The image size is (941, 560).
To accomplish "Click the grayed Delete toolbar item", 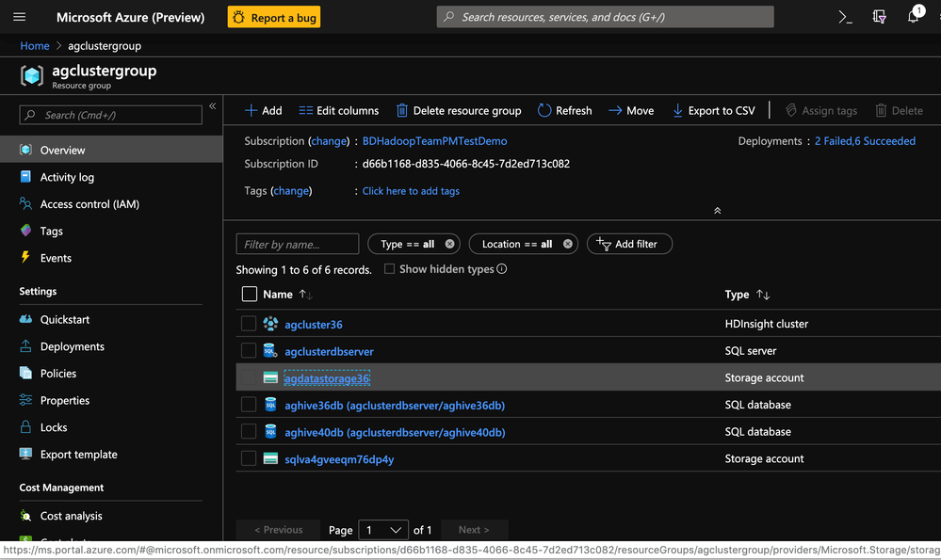I will [x=899, y=110].
